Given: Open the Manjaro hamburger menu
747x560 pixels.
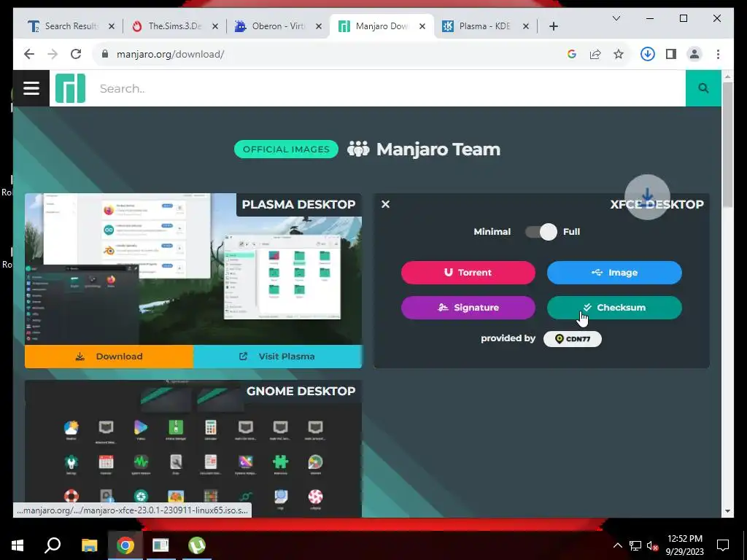Looking at the screenshot, I should pyautogui.click(x=31, y=88).
